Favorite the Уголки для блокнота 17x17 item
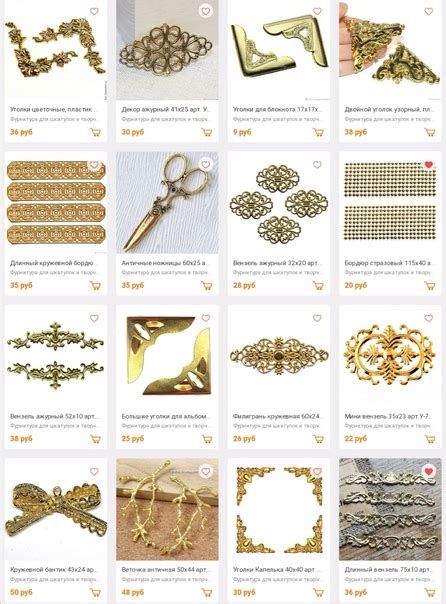 pos(317,12)
